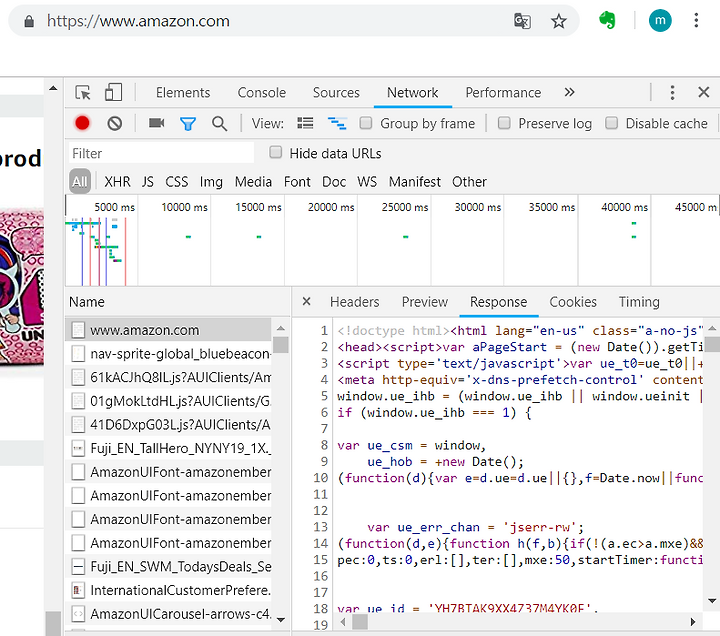This screenshot has width=720, height=636.
Task: Open the Elements tab
Action: point(183,93)
